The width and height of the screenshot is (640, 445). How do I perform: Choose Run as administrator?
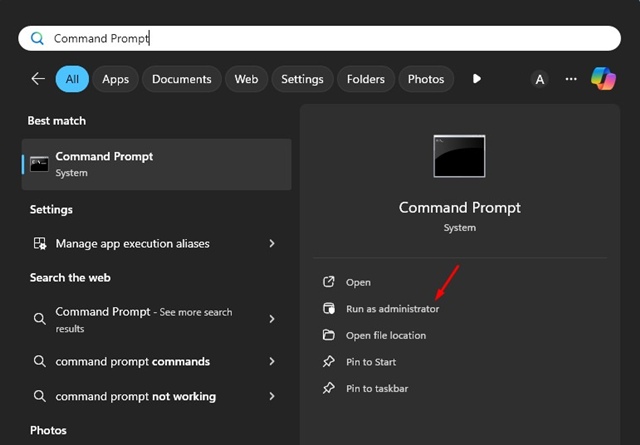392,309
